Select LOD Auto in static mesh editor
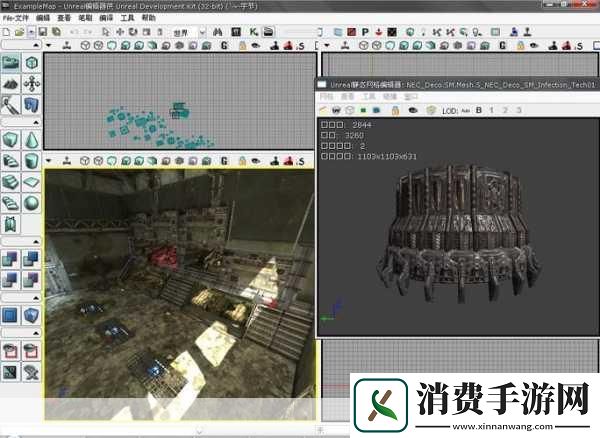600x438 pixels. [465, 111]
